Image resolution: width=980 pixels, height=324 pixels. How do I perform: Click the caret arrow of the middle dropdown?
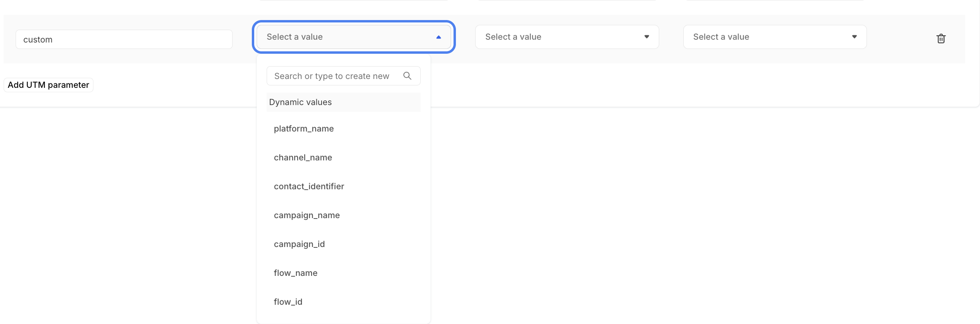click(x=646, y=37)
